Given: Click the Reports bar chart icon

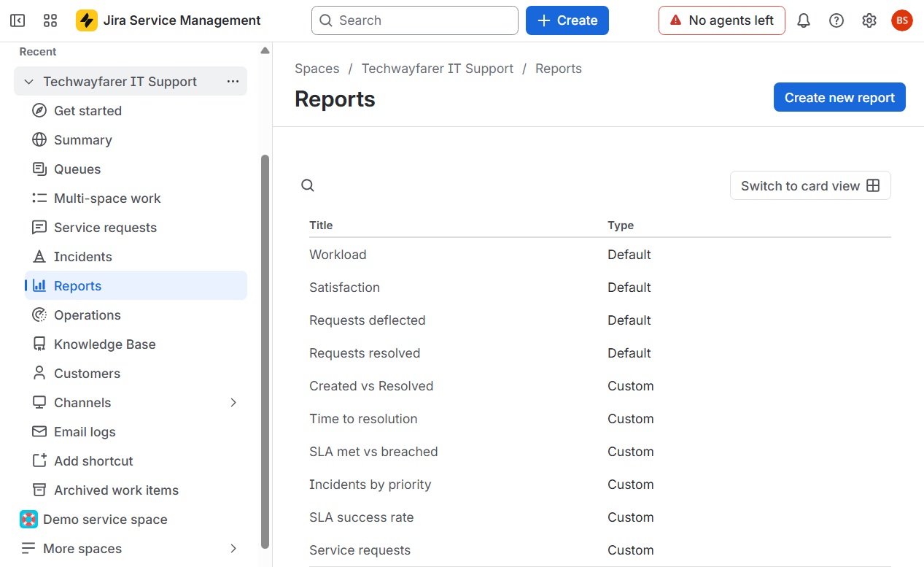Looking at the screenshot, I should pos(39,286).
